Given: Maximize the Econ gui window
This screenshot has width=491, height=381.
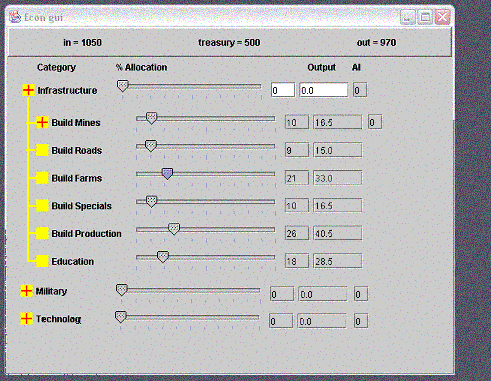Looking at the screenshot, I should click(425, 17).
